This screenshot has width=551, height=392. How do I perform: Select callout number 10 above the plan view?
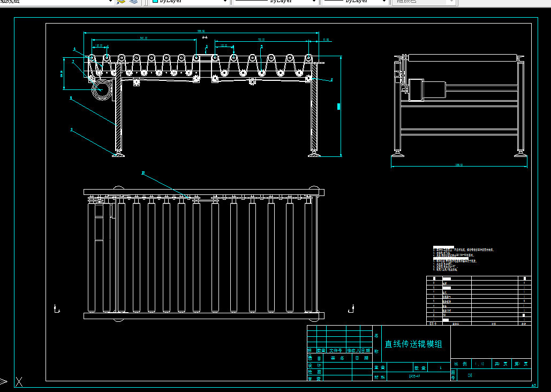[x=143, y=173]
